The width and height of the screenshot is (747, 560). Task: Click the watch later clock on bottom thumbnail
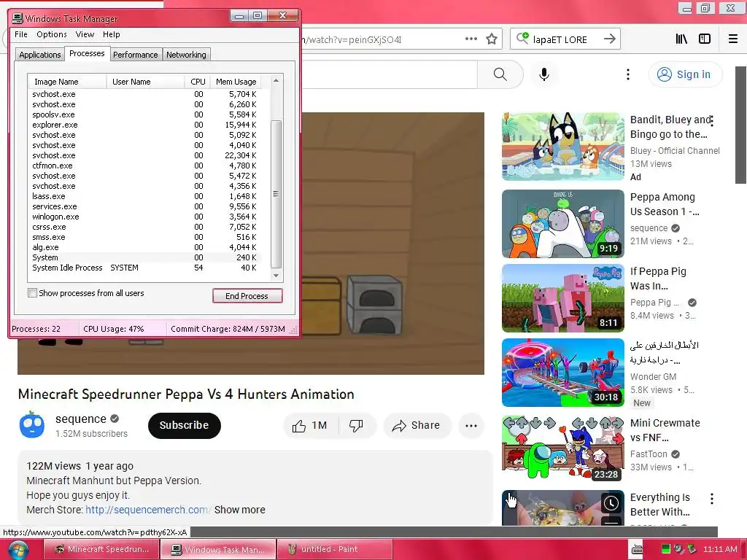click(611, 503)
